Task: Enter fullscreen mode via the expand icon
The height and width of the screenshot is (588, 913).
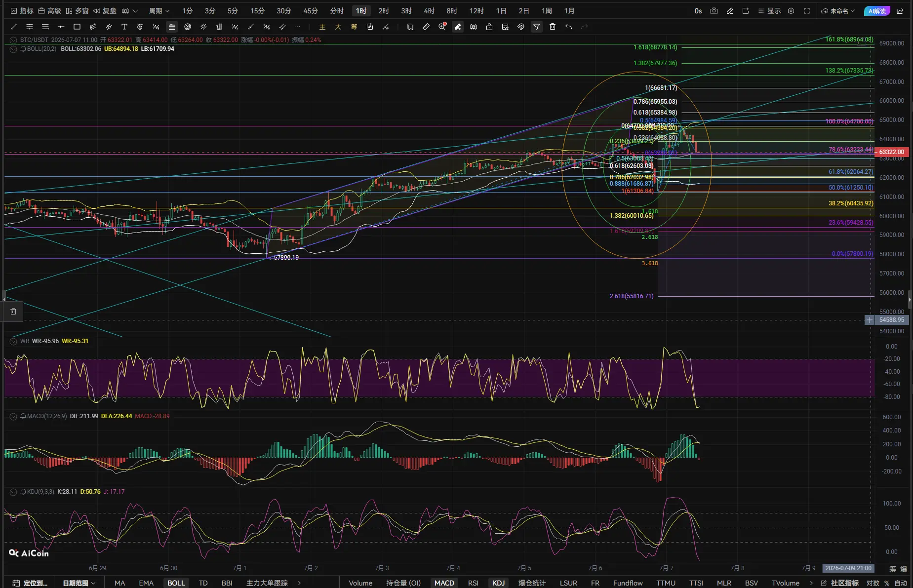Action: point(807,11)
